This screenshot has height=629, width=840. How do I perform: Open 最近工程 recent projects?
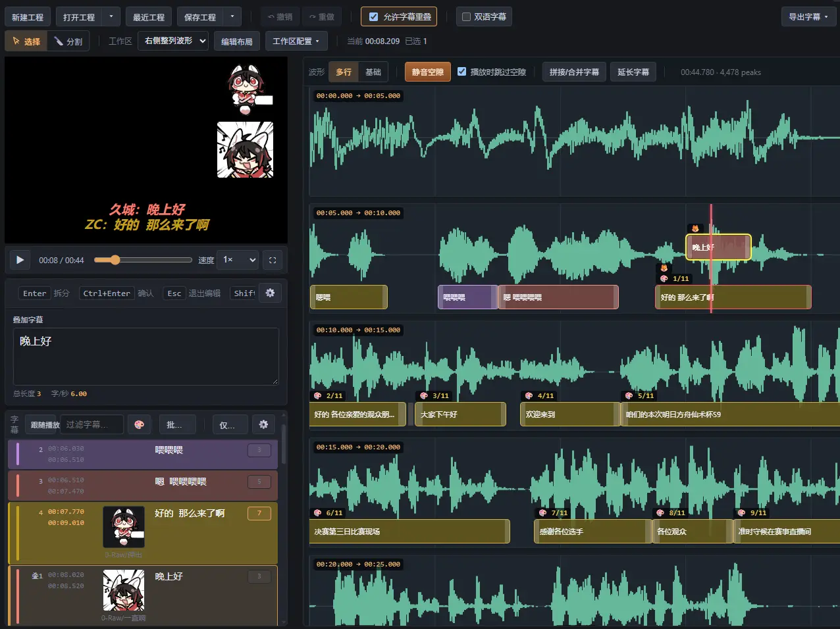149,16
